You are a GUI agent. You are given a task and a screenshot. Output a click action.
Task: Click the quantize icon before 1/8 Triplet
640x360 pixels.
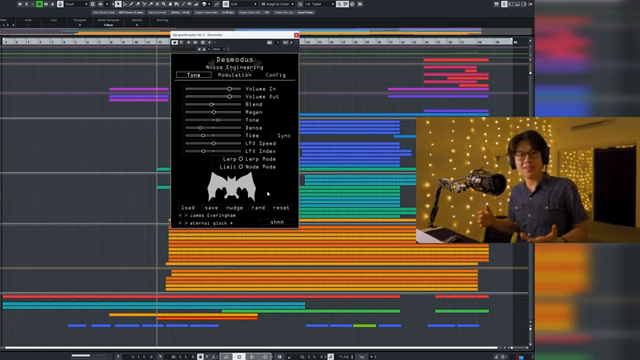(x=300, y=4)
